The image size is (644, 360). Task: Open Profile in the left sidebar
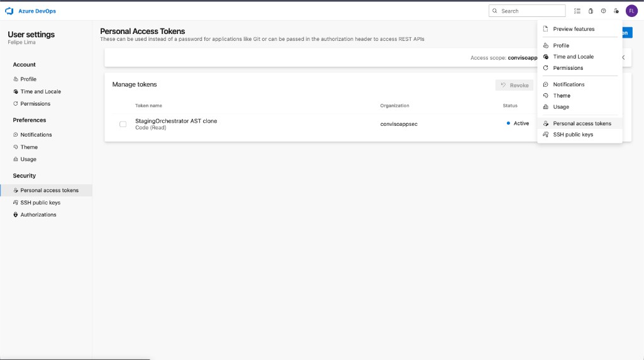[46, 79]
